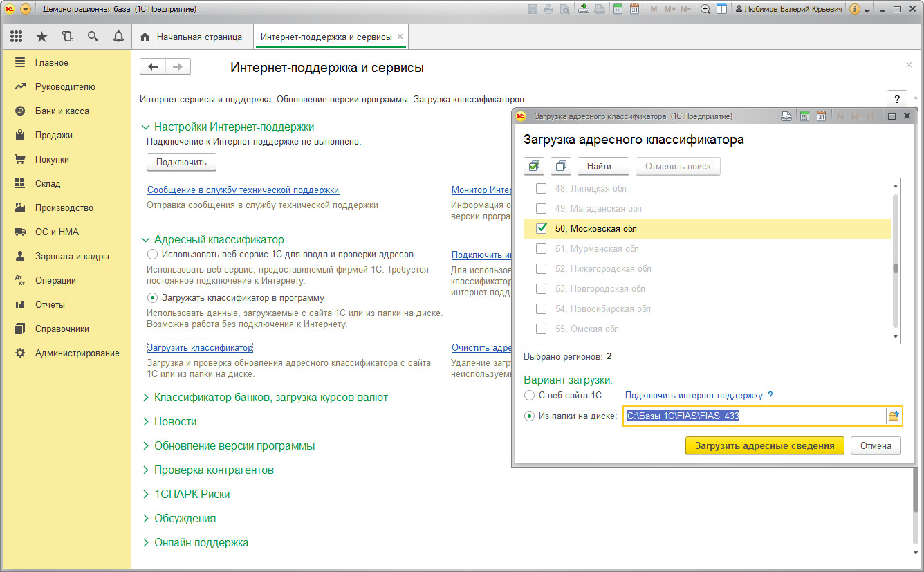Viewport: 924px width, 572px height.
Task: Click the get link icon with green arrow
Action: [x=584, y=9]
